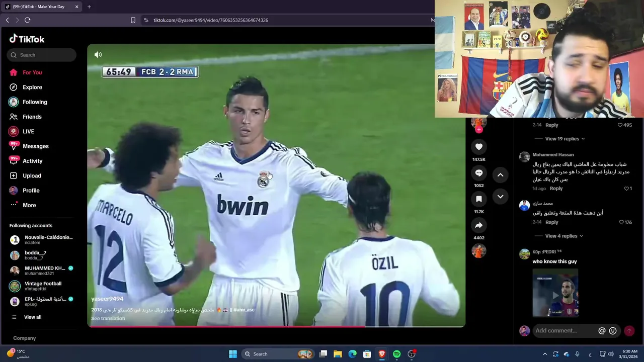Open a new browser tab

tap(89, 7)
